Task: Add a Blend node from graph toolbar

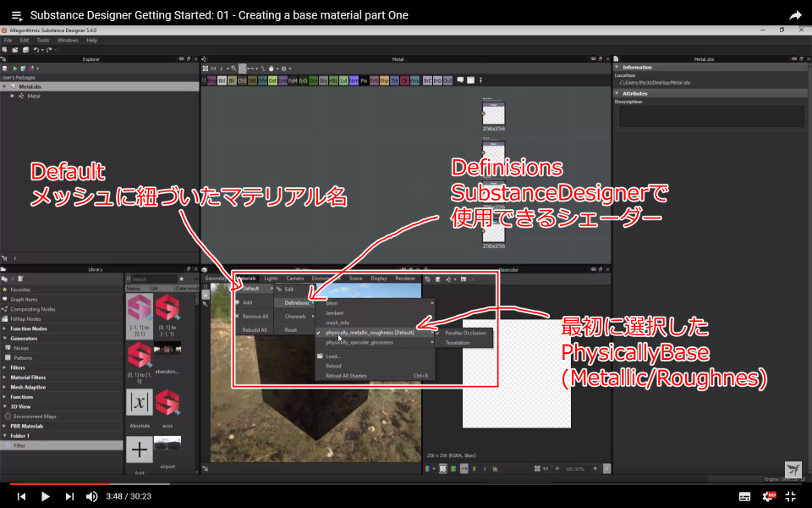Action: pos(222,81)
